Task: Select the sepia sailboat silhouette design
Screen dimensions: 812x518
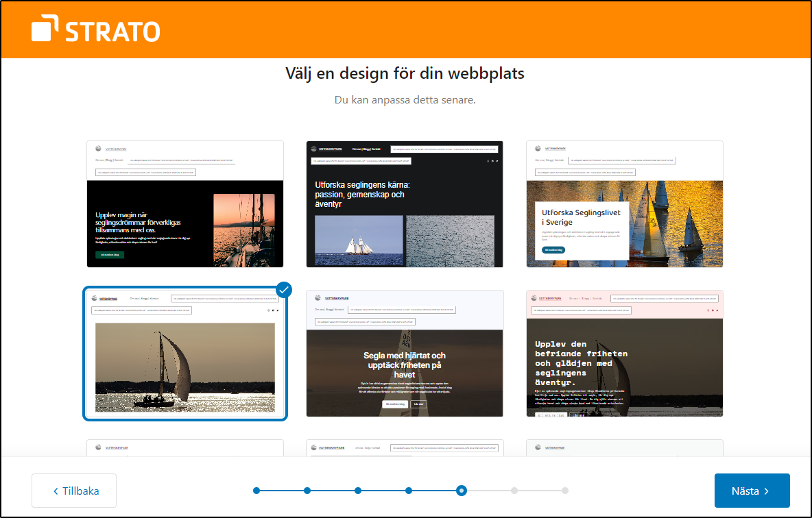Action: [185, 354]
